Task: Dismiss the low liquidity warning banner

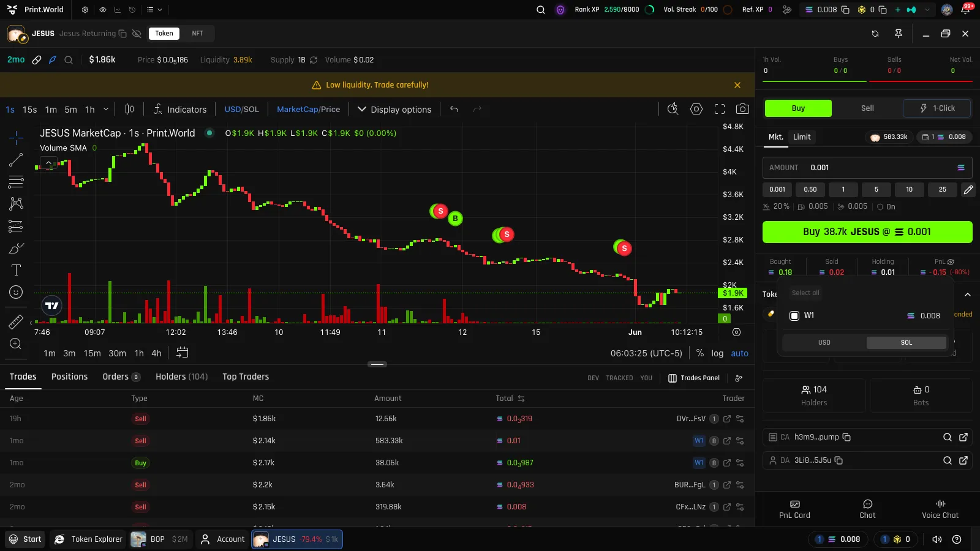Action: pos(737,85)
